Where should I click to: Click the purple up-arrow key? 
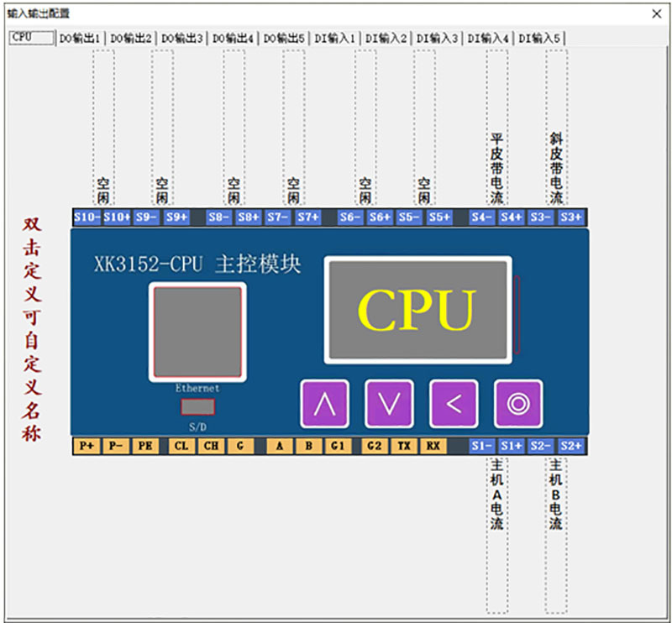[x=324, y=404]
